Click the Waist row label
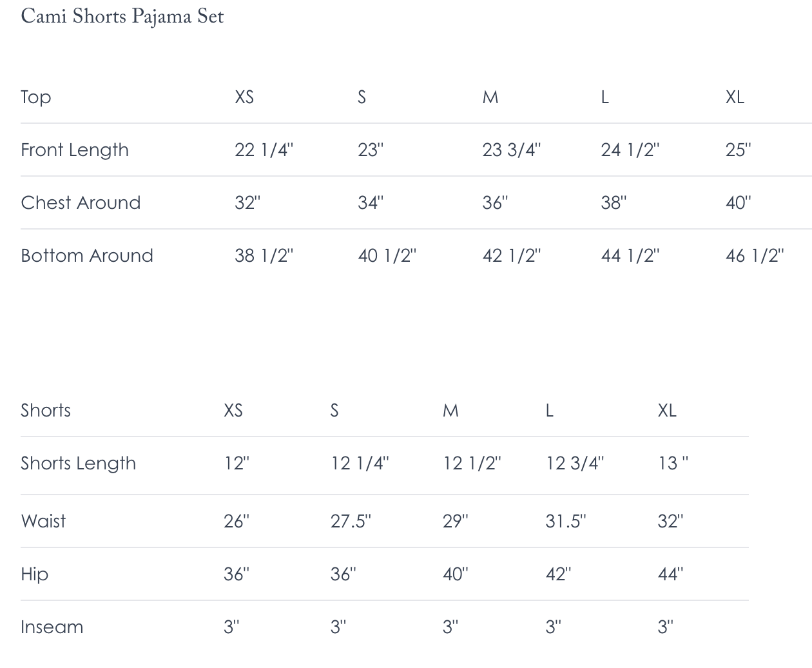812x668 pixels. [x=43, y=521]
